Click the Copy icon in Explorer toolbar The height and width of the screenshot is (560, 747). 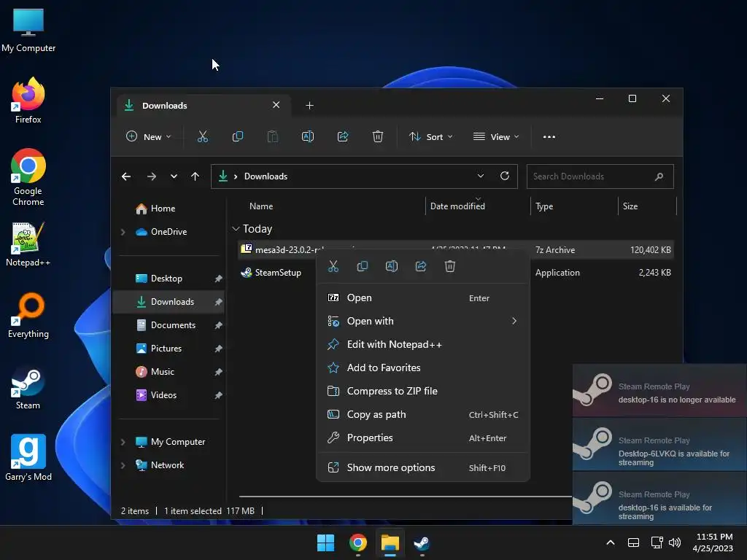[x=237, y=136]
